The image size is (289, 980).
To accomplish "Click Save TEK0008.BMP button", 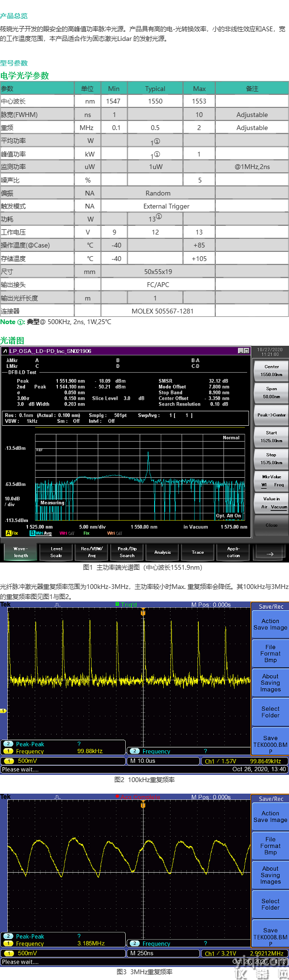I will coord(270,933).
